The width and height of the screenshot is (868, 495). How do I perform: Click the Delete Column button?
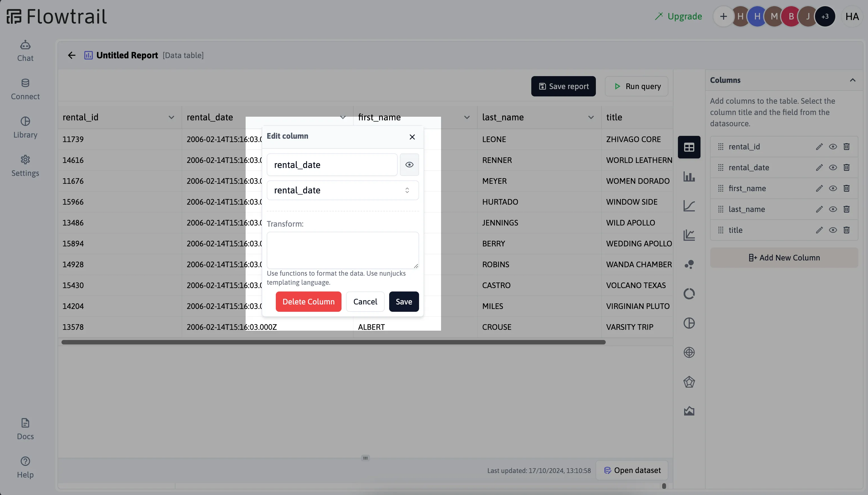[309, 301]
